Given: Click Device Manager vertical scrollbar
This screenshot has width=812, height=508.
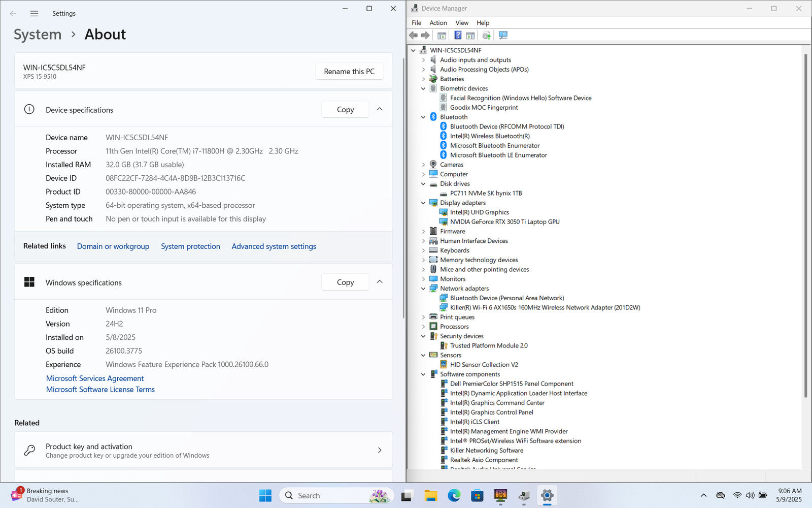Looking at the screenshot, I should (805, 226).
